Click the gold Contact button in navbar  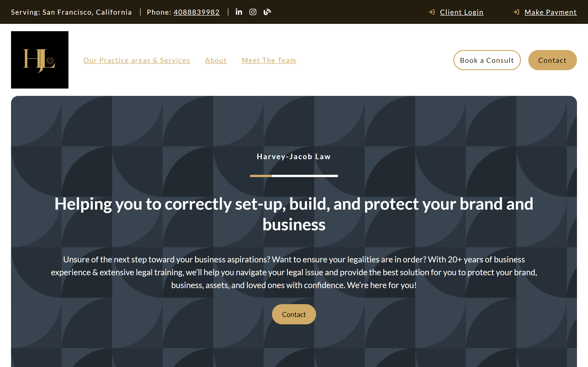pyautogui.click(x=552, y=60)
